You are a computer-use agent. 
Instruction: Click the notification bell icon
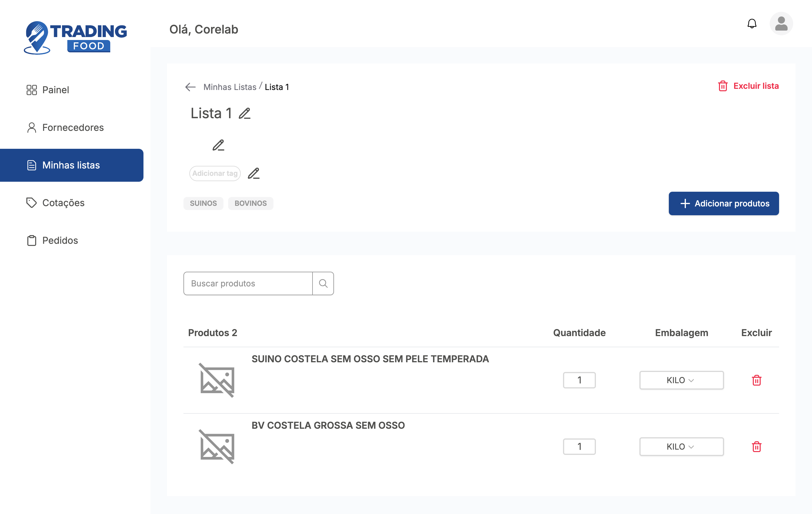(x=752, y=24)
